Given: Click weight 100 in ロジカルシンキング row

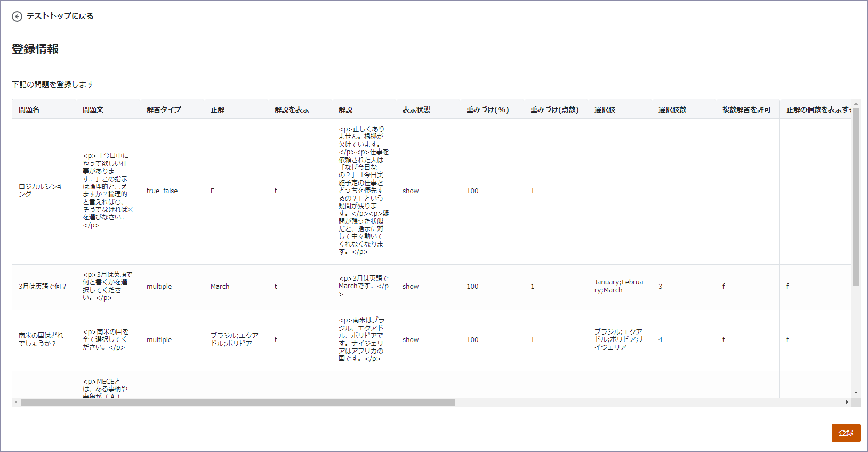Looking at the screenshot, I should pyautogui.click(x=492, y=191).
